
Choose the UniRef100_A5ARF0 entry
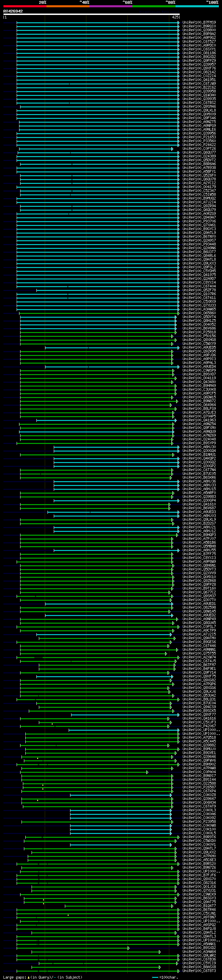(199, 492)
